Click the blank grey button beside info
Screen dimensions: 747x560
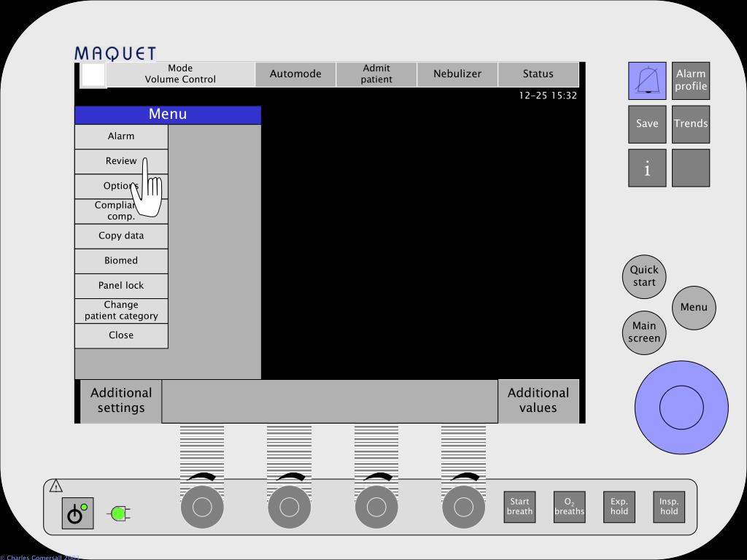[691, 168]
